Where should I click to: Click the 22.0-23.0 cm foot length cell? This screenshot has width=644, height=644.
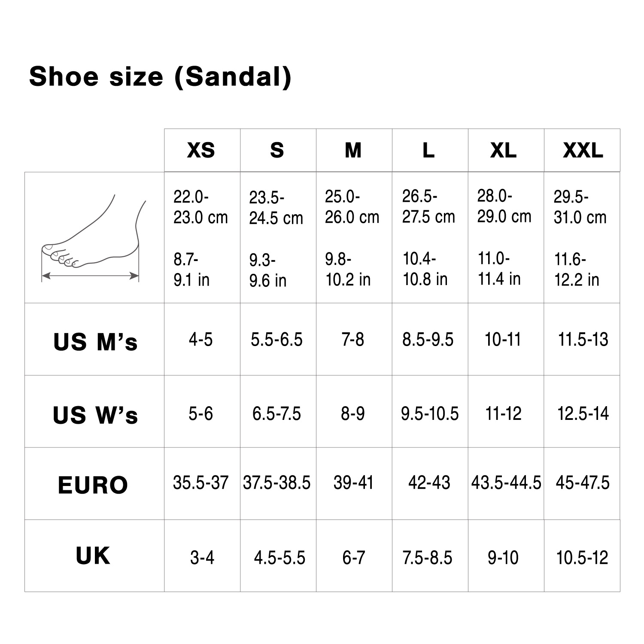pyautogui.click(x=200, y=207)
